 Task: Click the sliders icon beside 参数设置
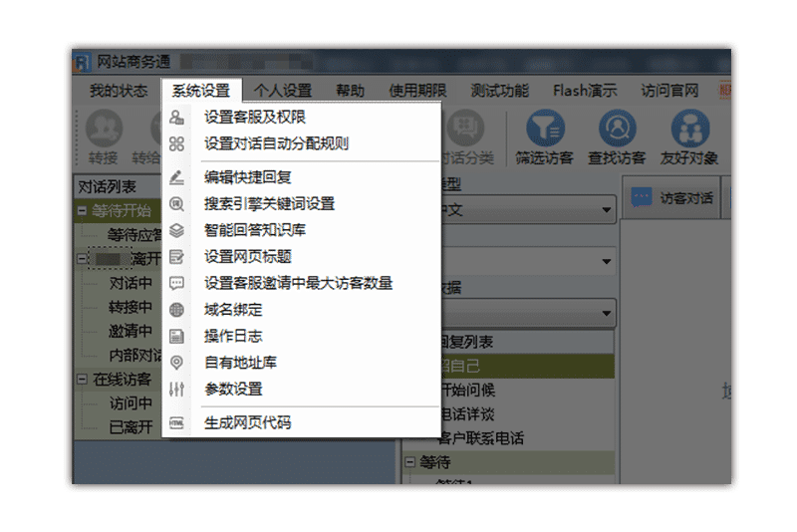[176, 390]
